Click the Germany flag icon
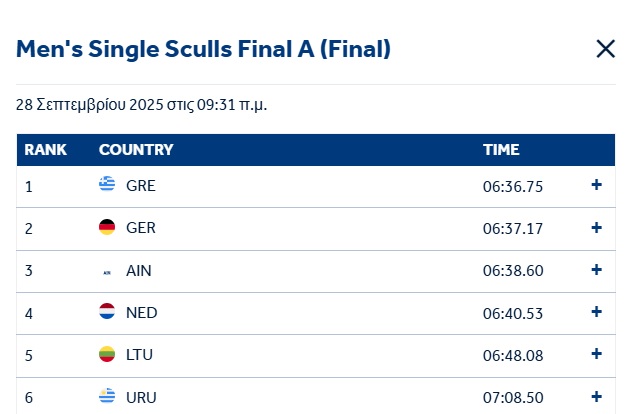The image size is (629, 414). point(107,228)
